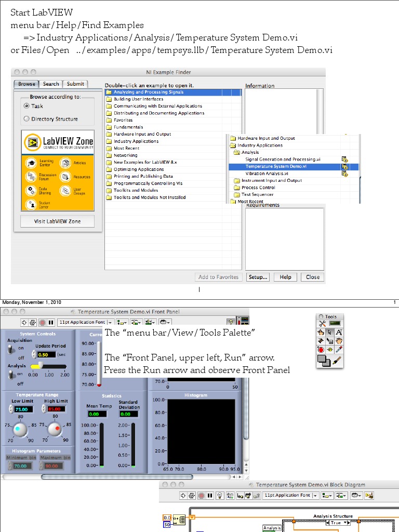Click the Abort Execution button on the Block Diagram
Screen dimensions: 399x532
click(202, 496)
